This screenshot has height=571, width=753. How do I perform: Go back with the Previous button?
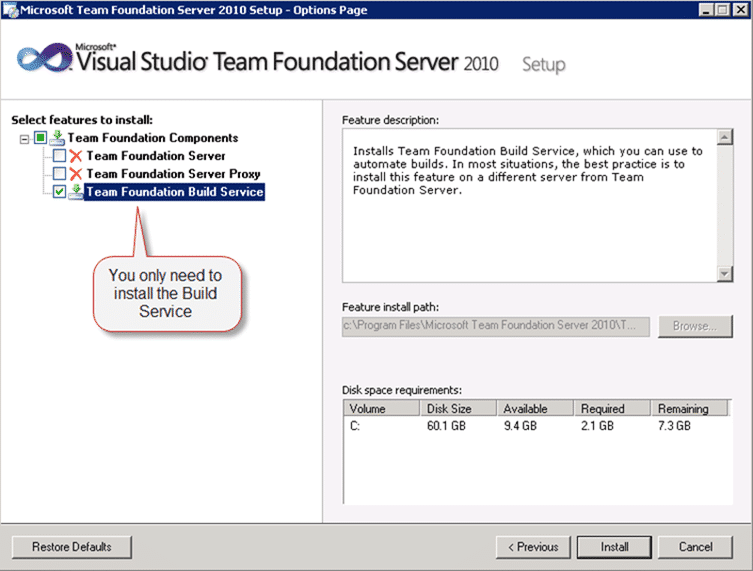tap(533, 547)
